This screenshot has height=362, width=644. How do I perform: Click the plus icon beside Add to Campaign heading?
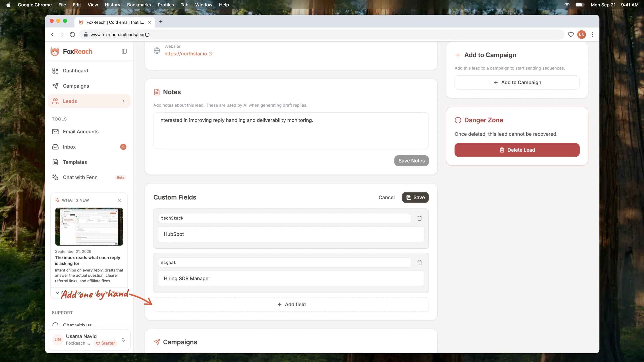pos(458,55)
